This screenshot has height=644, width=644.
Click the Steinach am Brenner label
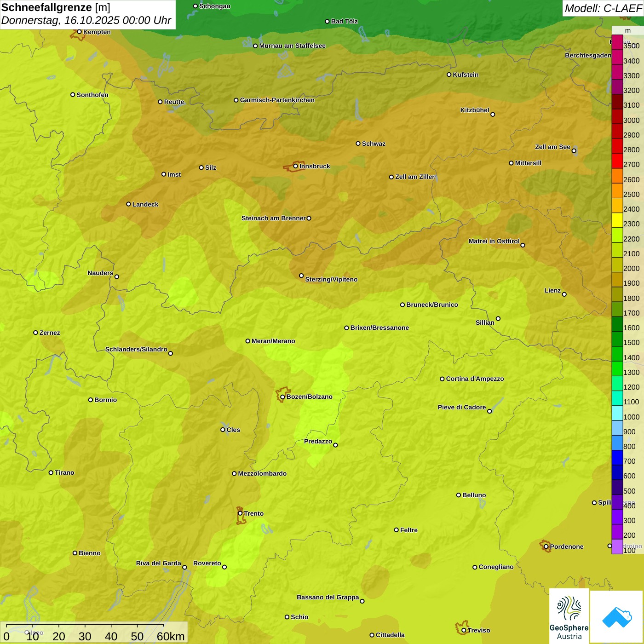click(274, 218)
